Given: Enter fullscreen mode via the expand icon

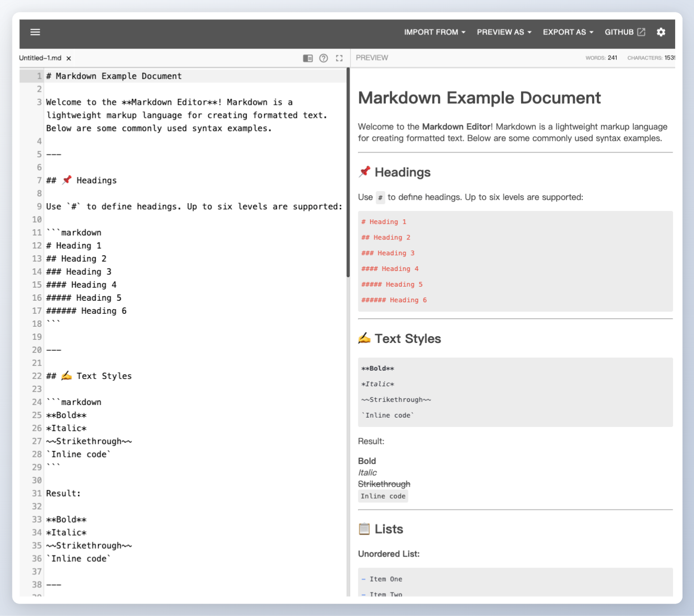Looking at the screenshot, I should click(339, 58).
